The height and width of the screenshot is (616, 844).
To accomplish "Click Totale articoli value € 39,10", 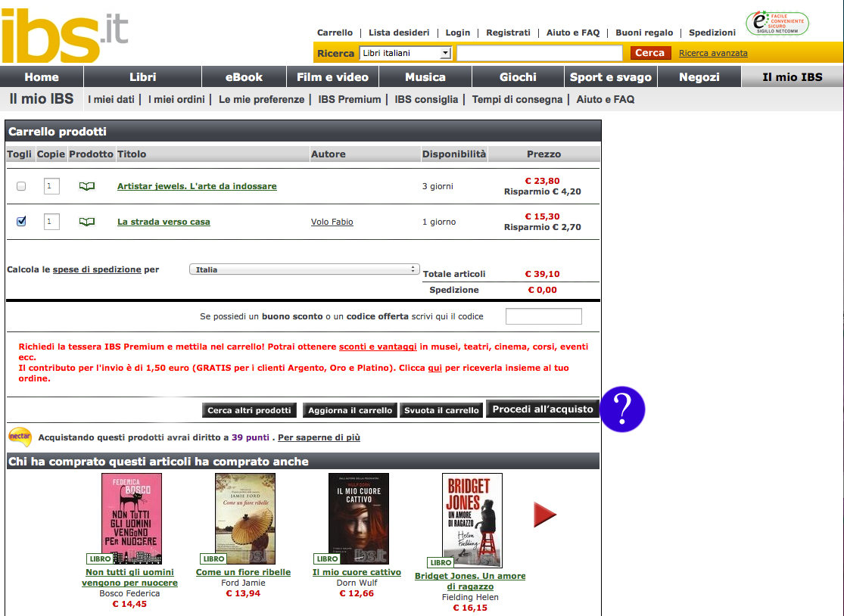I will coord(542,274).
